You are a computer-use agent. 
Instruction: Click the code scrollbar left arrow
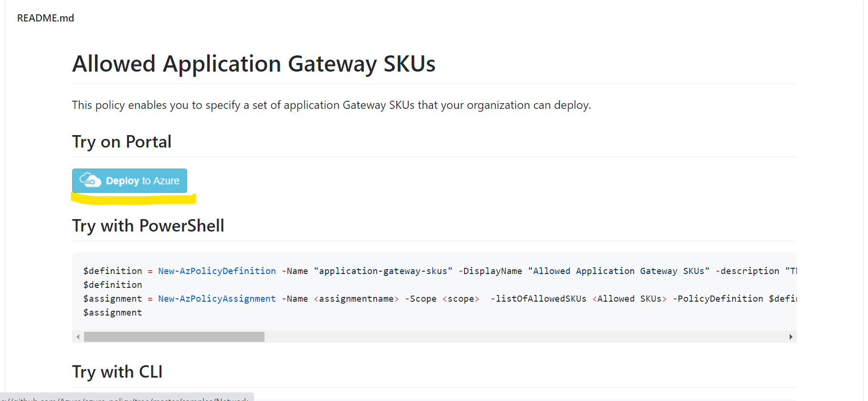[78, 337]
